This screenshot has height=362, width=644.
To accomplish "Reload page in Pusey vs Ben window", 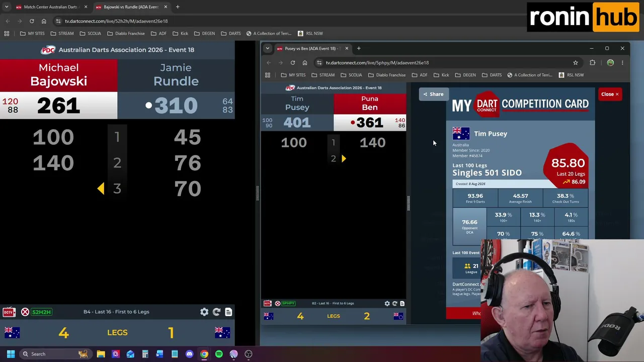I will (293, 63).
